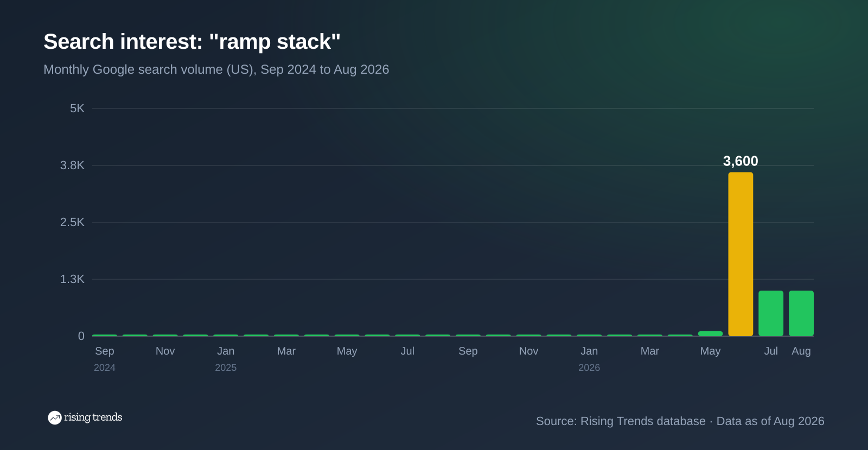Click the "5K" y-axis label
868x450 pixels.
coord(77,108)
